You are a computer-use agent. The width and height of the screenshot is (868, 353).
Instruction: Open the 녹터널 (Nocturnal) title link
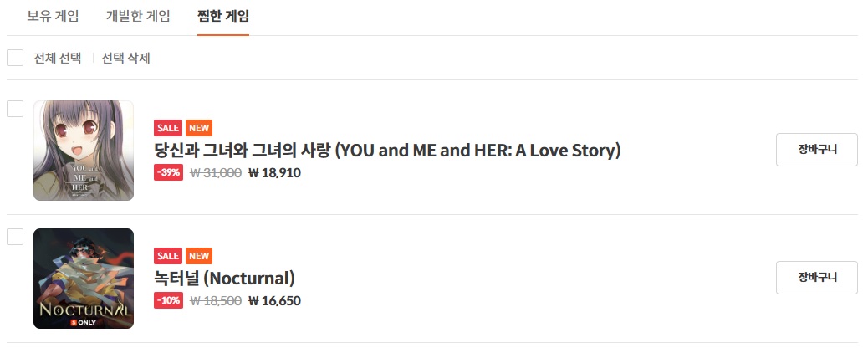click(225, 279)
